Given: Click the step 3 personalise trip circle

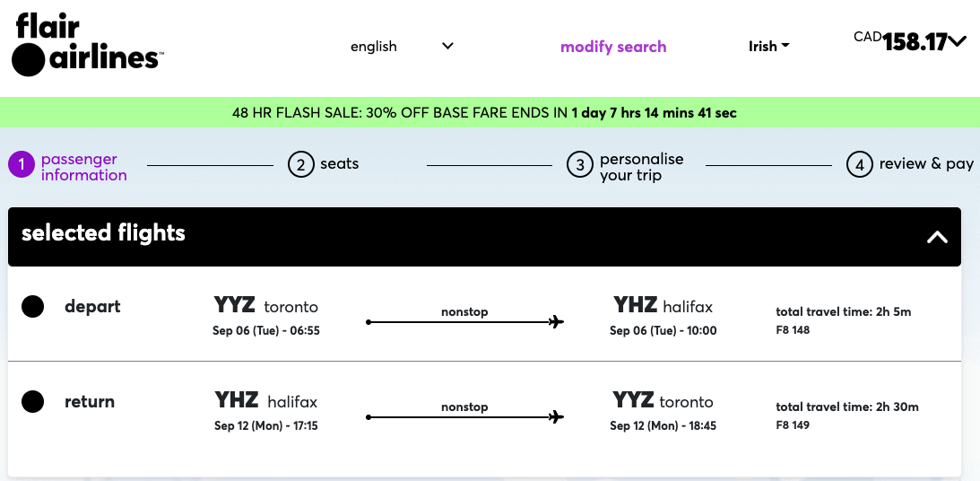Looking at the screenshot, I should 579,165.
